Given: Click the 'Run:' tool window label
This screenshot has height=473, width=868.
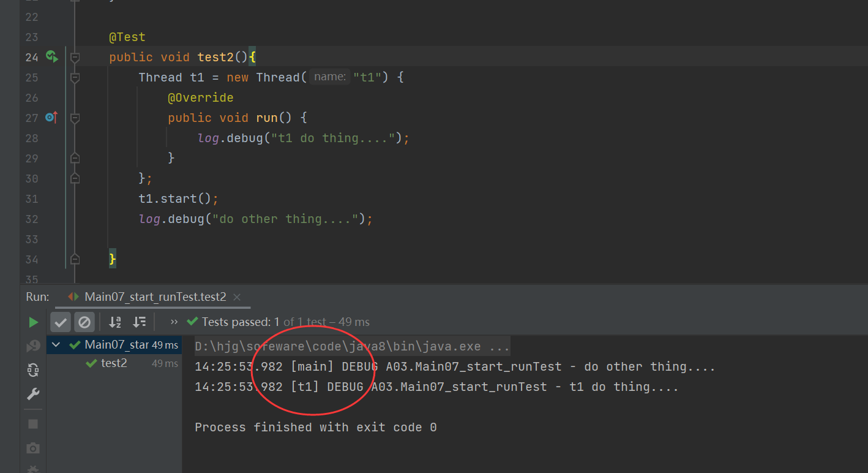Looking at the screenshot, I should (x=38, y=297).
